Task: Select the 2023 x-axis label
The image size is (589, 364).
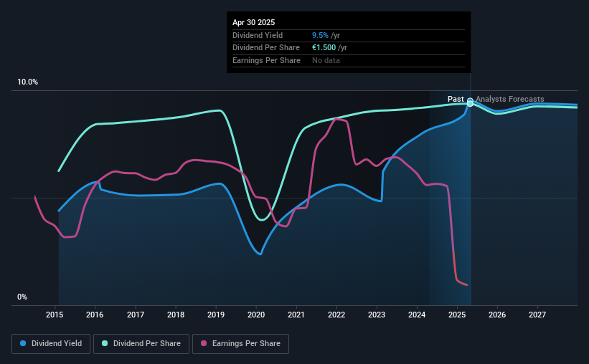Action: coord(377,315)
